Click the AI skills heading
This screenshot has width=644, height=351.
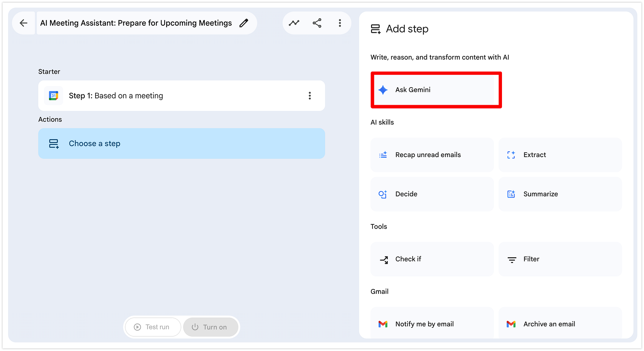pyautogui.click(x=382, y=122)
